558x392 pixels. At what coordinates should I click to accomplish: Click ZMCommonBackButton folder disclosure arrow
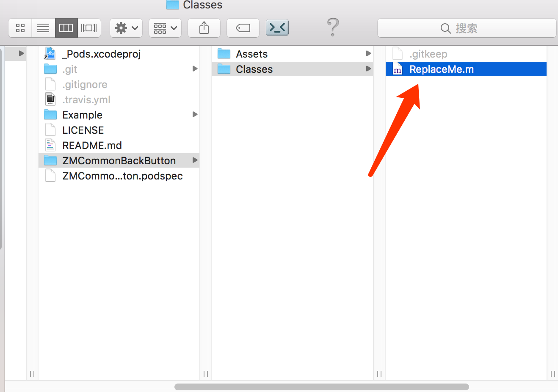click(x=195, y=160)
